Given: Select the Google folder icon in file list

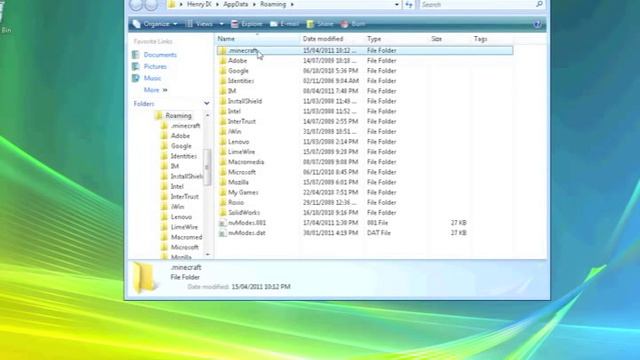Looking at the screenshot, I should point(222,71).
